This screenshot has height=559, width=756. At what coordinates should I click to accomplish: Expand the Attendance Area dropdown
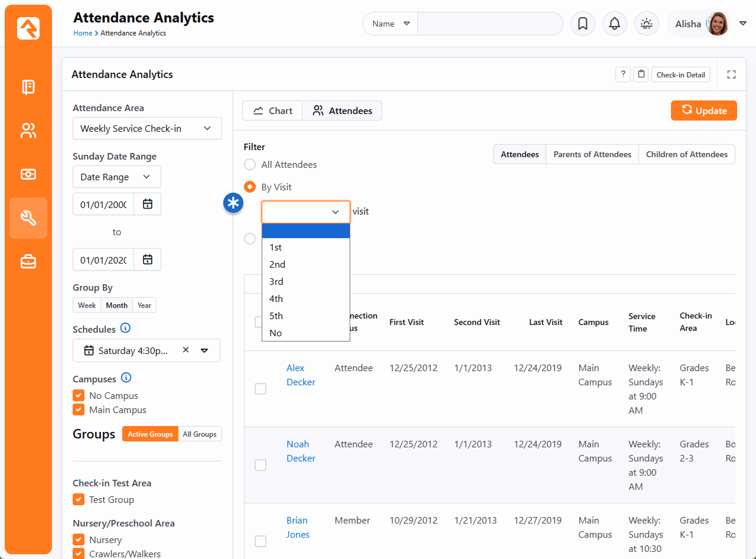tap(147, 128)
